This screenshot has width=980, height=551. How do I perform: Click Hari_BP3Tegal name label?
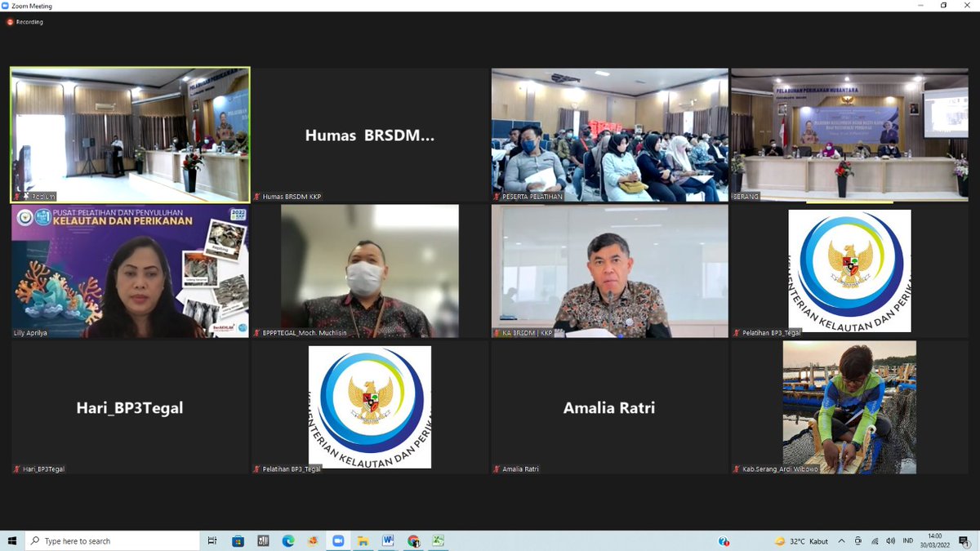(x=43, y=469)
